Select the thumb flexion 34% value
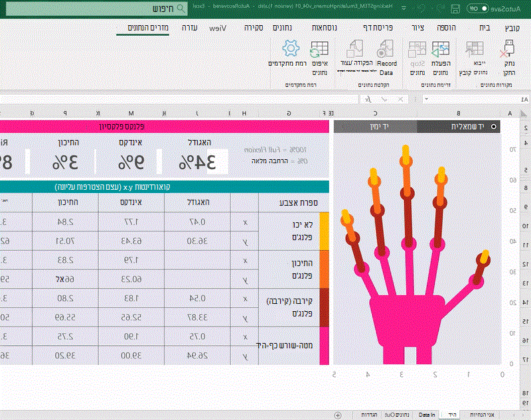This screenshot has height=420, width=531. pyautogui.click(x=197, y=162)
